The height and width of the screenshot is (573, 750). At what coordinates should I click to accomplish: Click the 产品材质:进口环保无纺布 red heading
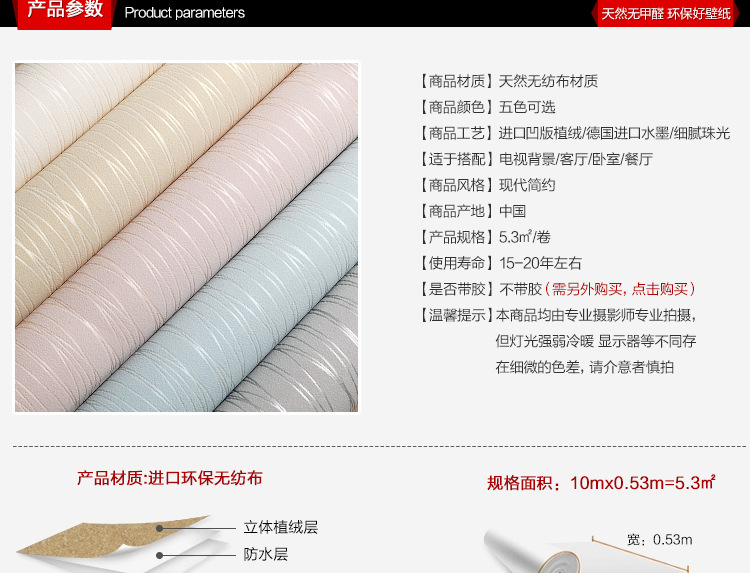coord(169,478)
